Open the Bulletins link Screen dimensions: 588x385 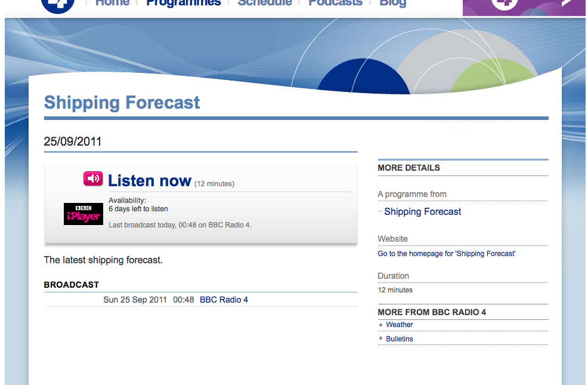[399, 339]
